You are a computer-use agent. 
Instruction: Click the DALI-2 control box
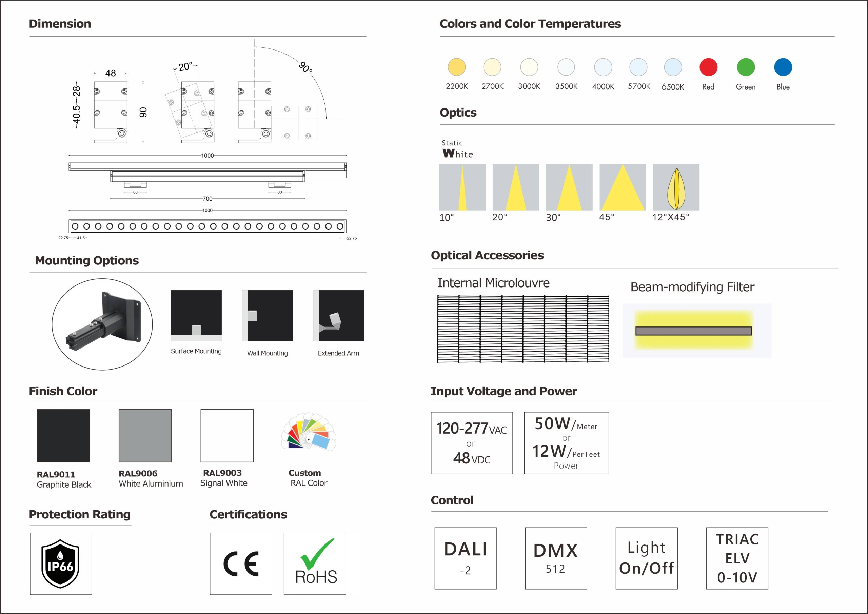tap(466, 558)
